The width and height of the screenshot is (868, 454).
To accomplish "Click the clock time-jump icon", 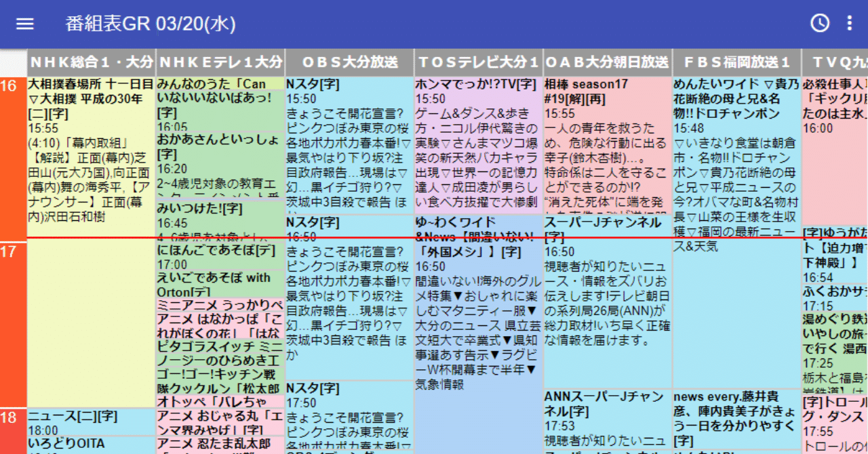I will (x=820, y=23).
